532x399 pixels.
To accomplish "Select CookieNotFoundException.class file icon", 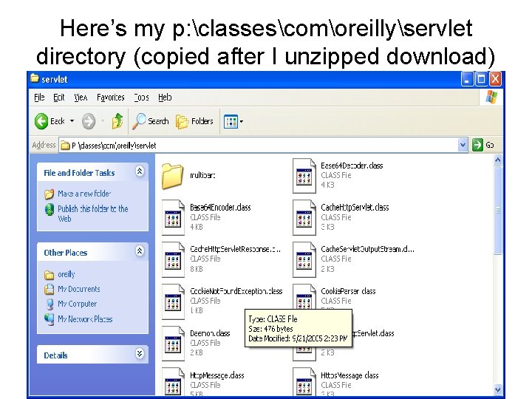I will click(x=173, y=301).
